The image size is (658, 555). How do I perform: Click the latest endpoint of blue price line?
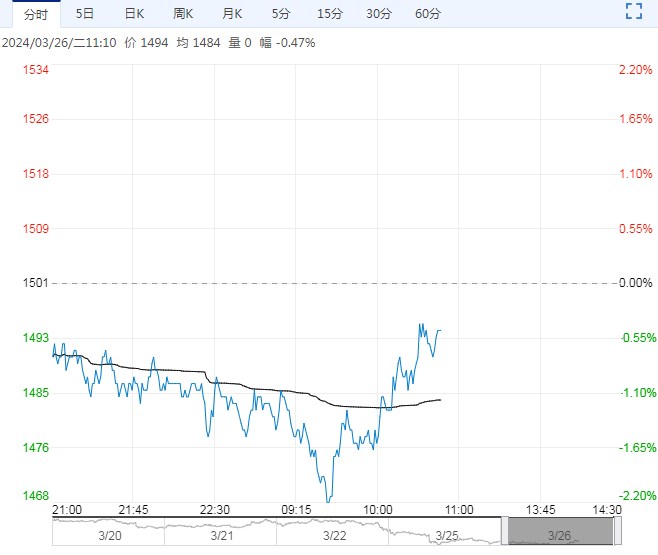point(441,331)
